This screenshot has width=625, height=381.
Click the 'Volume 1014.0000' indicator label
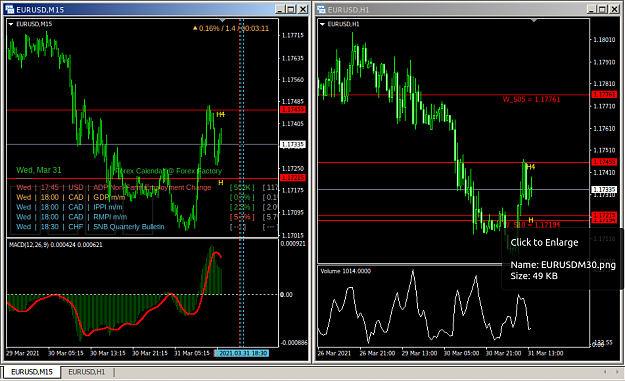[x=345, y=271]
